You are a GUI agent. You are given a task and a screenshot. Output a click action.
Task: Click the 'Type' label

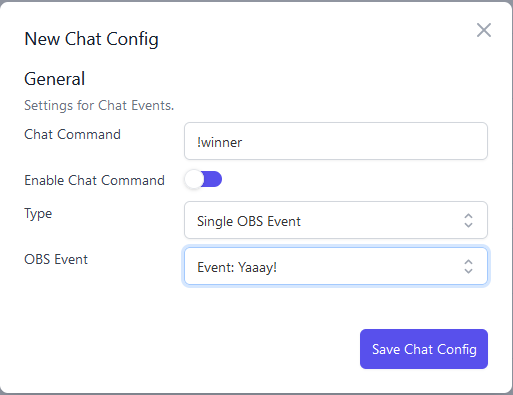coord(38,214)
